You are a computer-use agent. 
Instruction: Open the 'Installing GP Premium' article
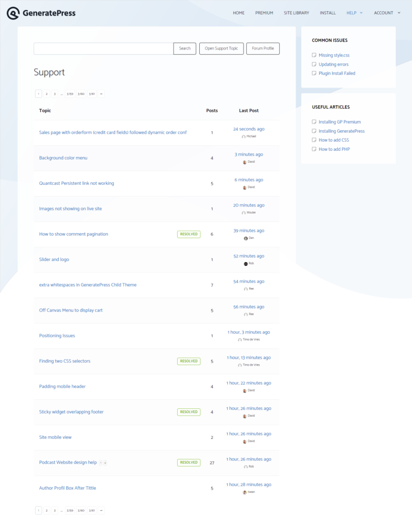tap(339, 122)
